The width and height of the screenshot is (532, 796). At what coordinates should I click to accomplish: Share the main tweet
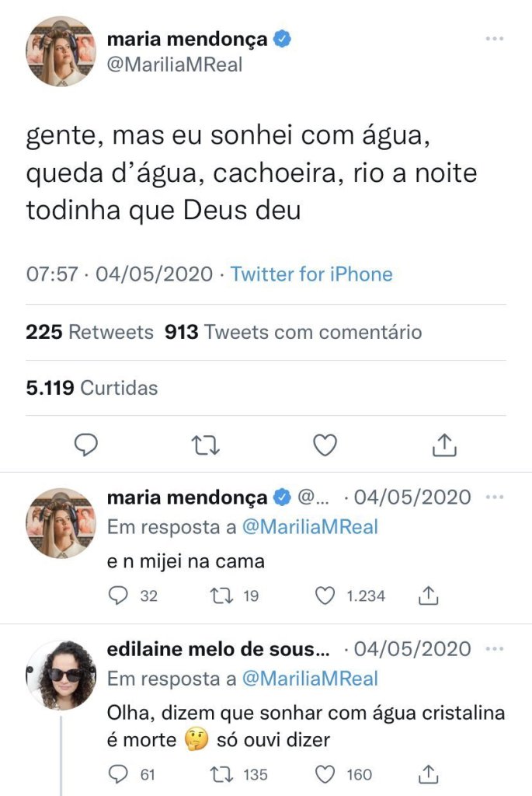pos(443,445)
